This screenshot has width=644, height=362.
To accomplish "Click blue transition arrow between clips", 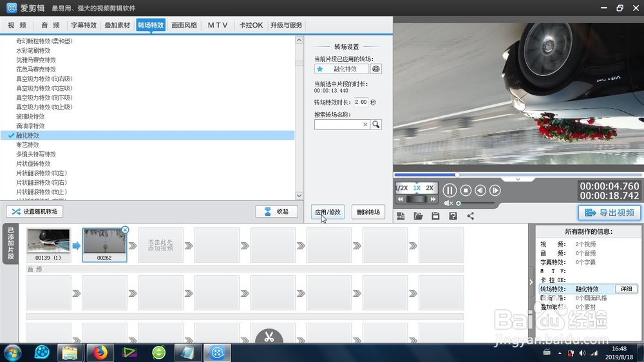I will tap(77, 245).
